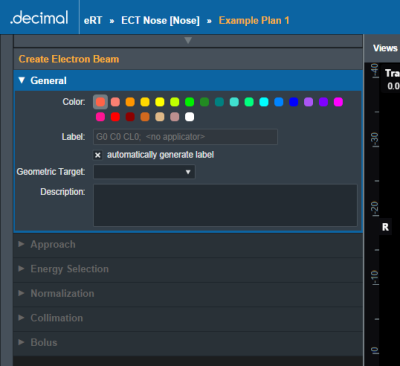The width and height of the screenshot is (400, 366).
Task: Open ECT Nose [Nose] breadcrumb
Action: pos(160,20)
